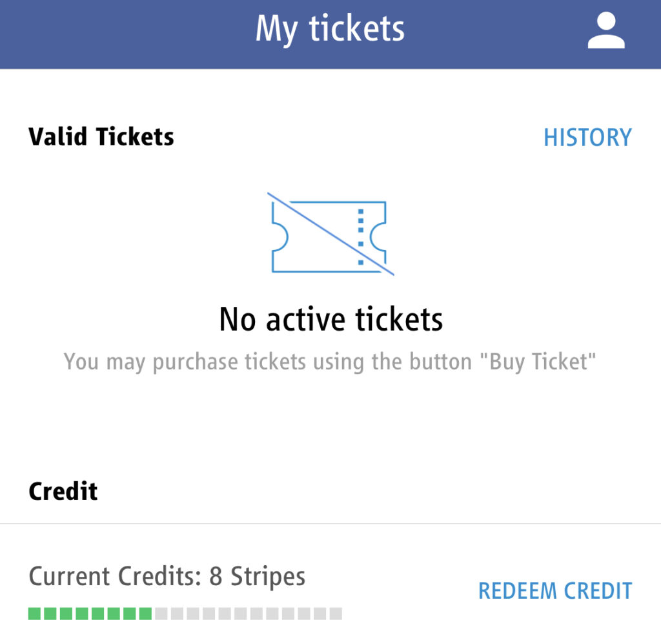Viewport: 661px width, 644px height.
Task: Select the "Credit" section heading
Action: (63, 492)
